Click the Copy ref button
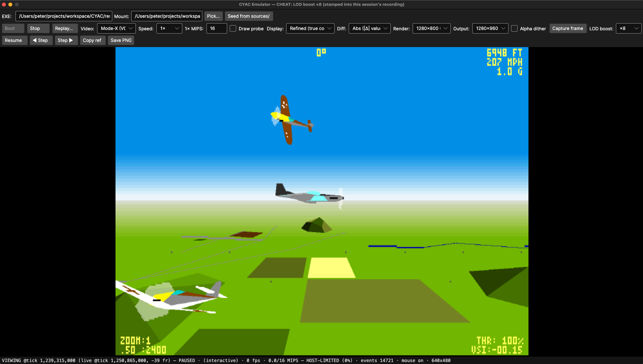 [x=92, y=40]
